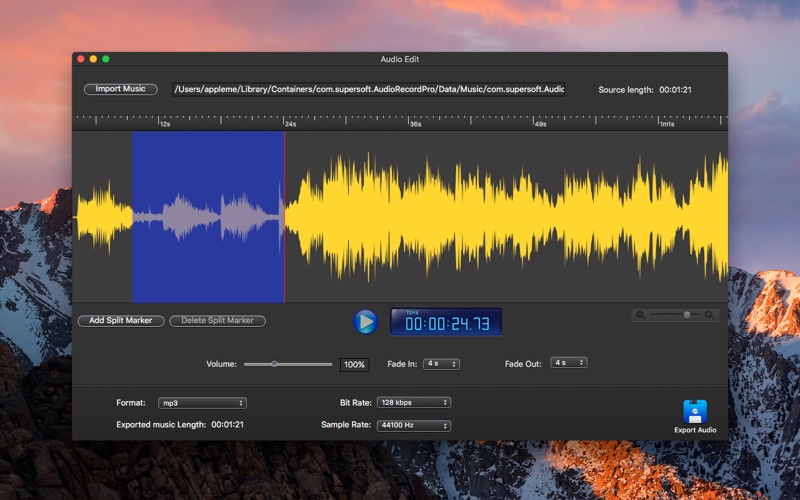The height and width of the screenshot is (500, 800).
Task: Click the Volume slider knob
Action: [274, 364]
